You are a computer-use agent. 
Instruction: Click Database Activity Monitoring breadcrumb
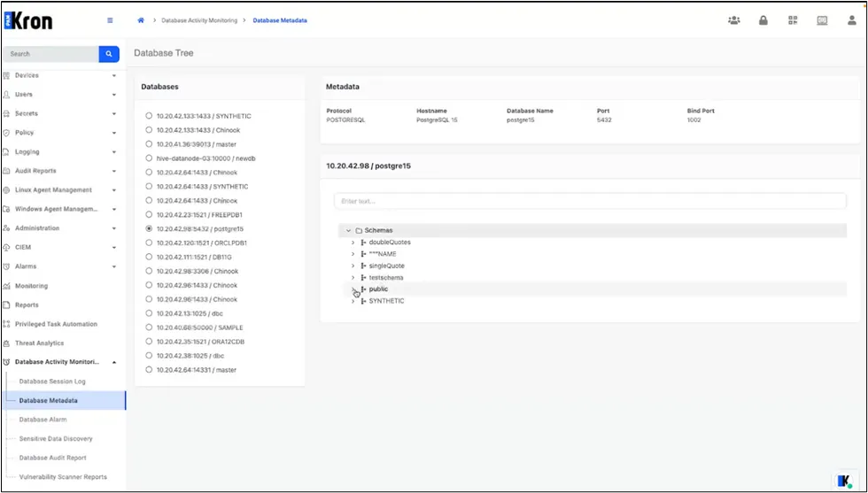tap(199, 20)
